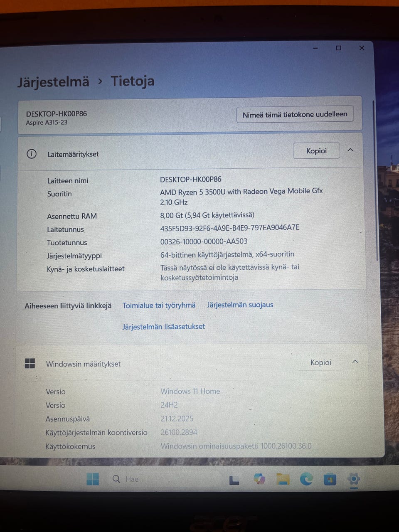Viewport: 399px width, 532px height.
Task: Open the Järjestelmän lisäasetukset link
Action: tap(163, 327)
